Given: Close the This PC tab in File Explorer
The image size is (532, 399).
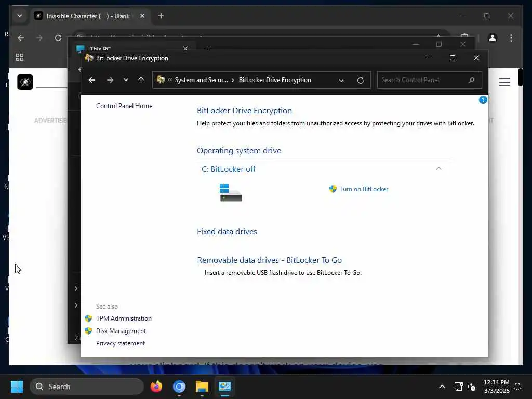Looking at the screenshot, I should [x=185, y=48].
